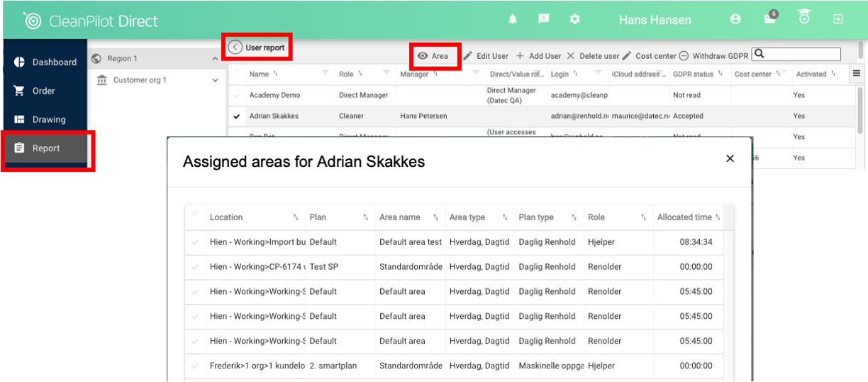Untick the Adrian Skakkes row checkbox

coord(237,116)
